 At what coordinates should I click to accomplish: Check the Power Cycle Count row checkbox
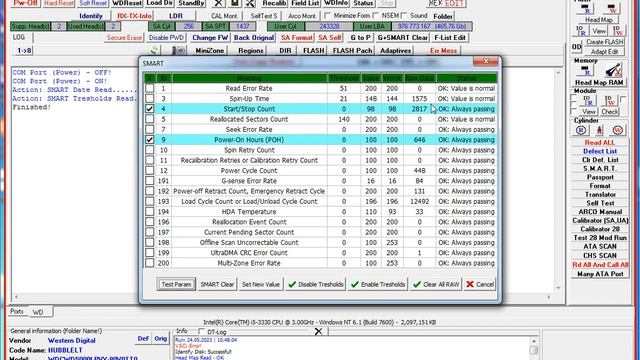tap(149, 171)
